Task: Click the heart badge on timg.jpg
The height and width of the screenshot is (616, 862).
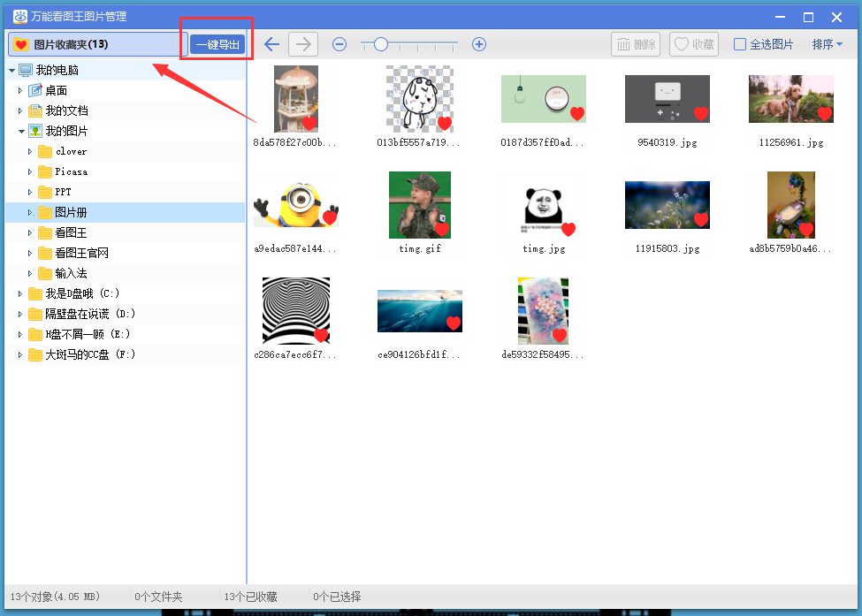Action: (x=568, y=229)
